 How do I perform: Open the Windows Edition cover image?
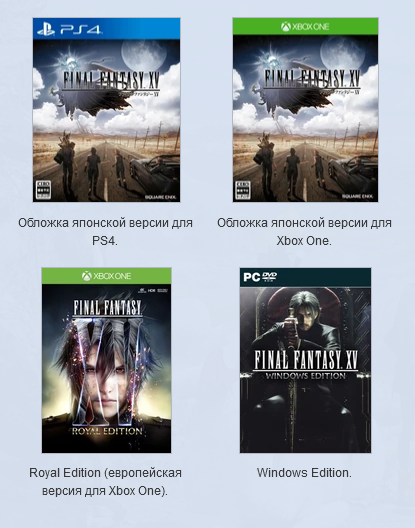pyautogui.click(x=305, y=360)
